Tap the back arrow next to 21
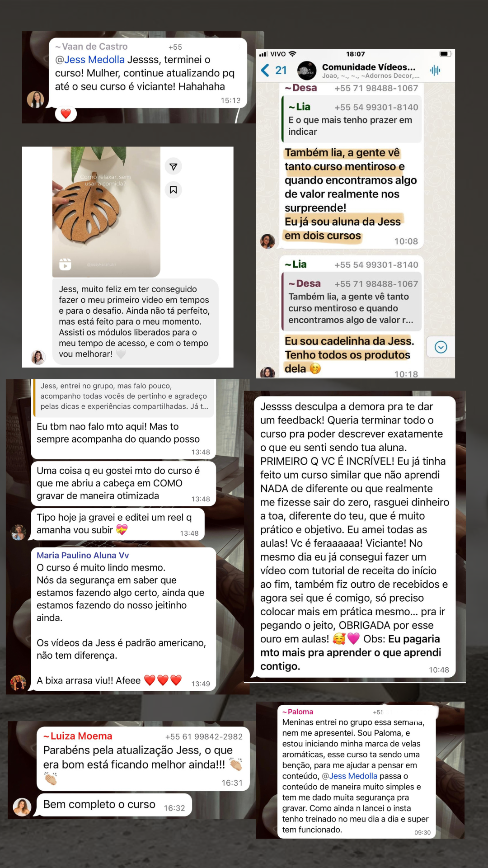The height and width of the screenshot is (868, 488). tap(265, 70)
